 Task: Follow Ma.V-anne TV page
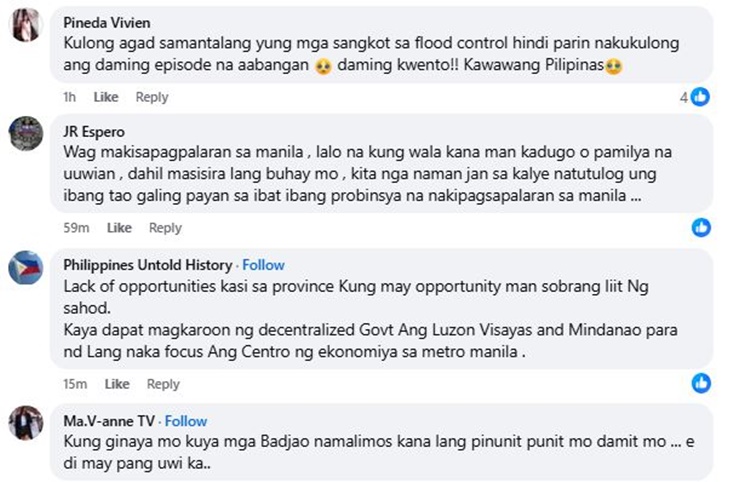186,421
